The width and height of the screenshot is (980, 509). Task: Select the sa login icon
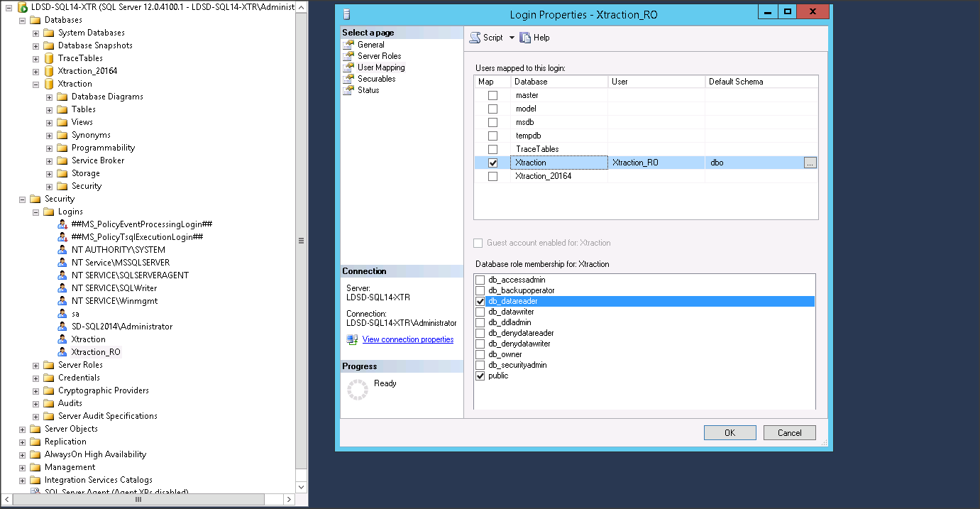(63, 313)
